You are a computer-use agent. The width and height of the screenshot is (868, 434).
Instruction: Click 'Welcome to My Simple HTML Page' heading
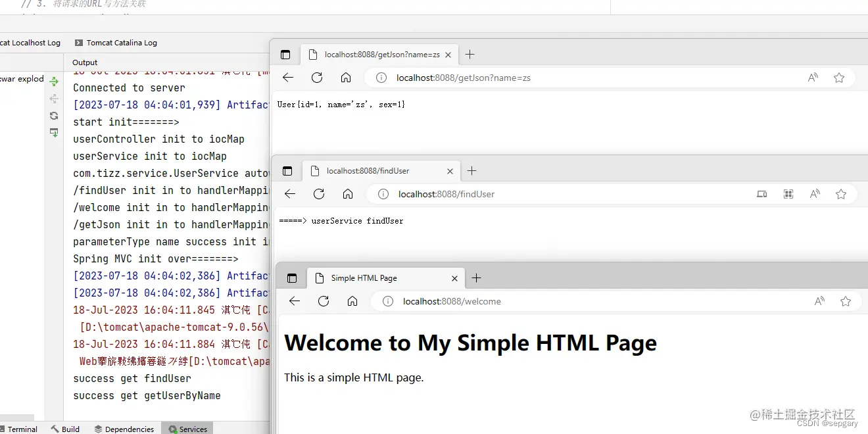pyautogui.click(x=470, y=343)
